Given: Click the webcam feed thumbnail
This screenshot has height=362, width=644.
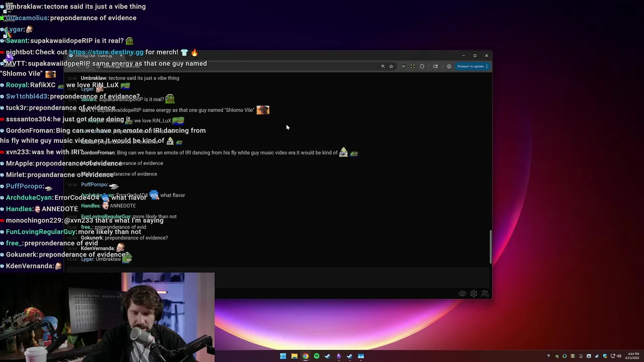Looking at the screenshot, I should (107, 317).
